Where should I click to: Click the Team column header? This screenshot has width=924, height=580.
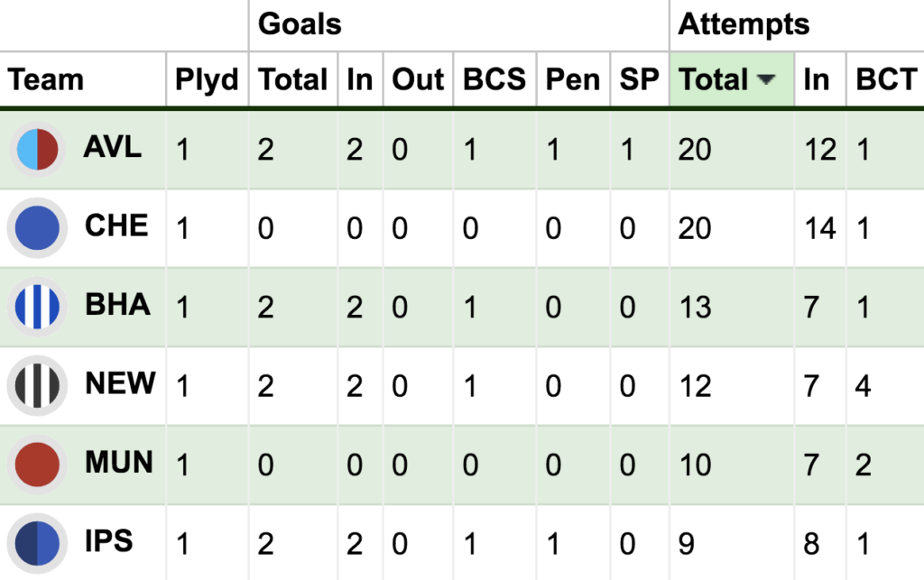click(46, 80)
